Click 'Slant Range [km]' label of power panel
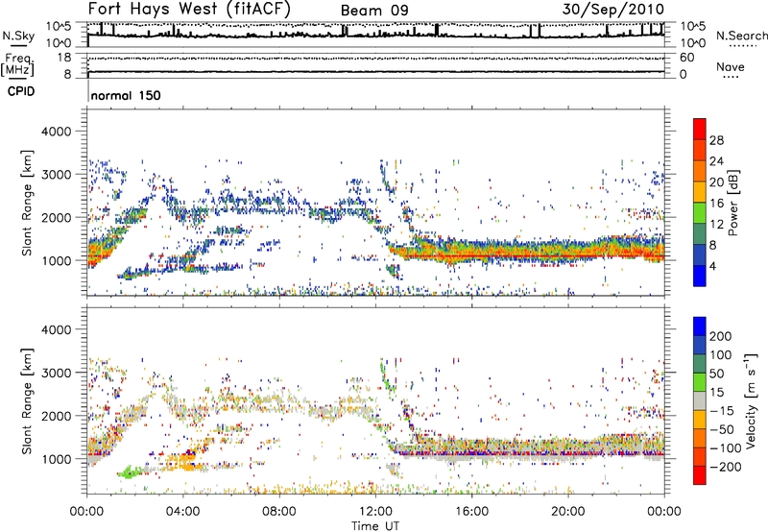 [x=27, y=203]
